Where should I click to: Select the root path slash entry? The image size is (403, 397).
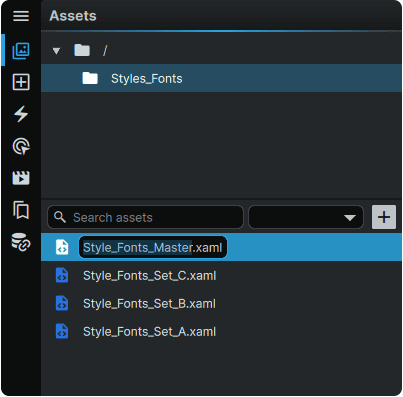pos(105,51)
